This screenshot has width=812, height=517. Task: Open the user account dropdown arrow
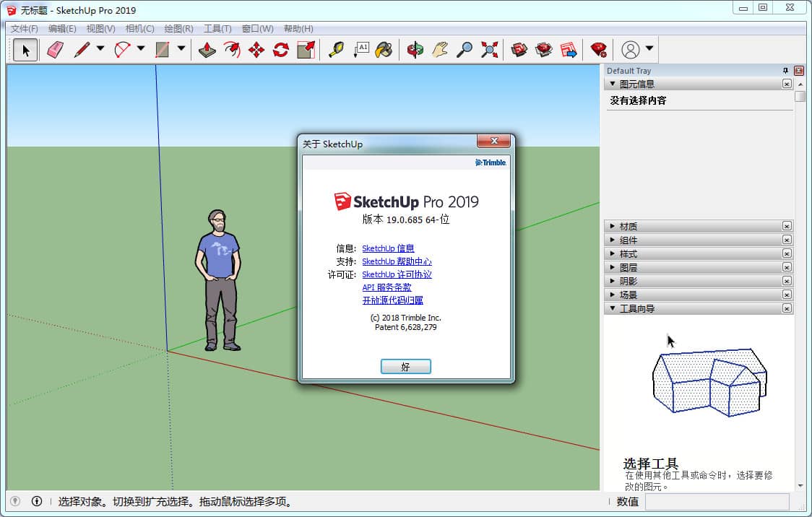(x=649, y=49)
